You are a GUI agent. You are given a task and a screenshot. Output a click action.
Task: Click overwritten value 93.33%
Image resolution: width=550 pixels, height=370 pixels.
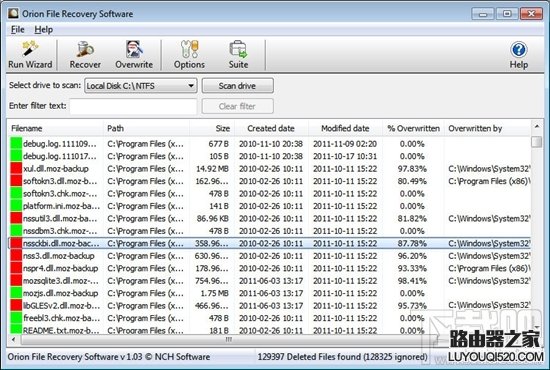[x=412, y=268]
